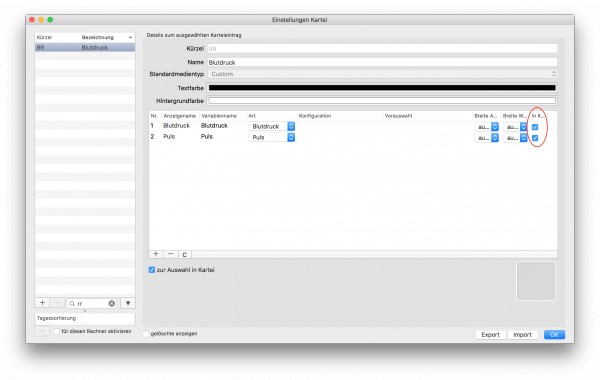Sort list by Bezeichnung column arrow
This screenshot has height=380, width=600.
click(x=130, y=38)
